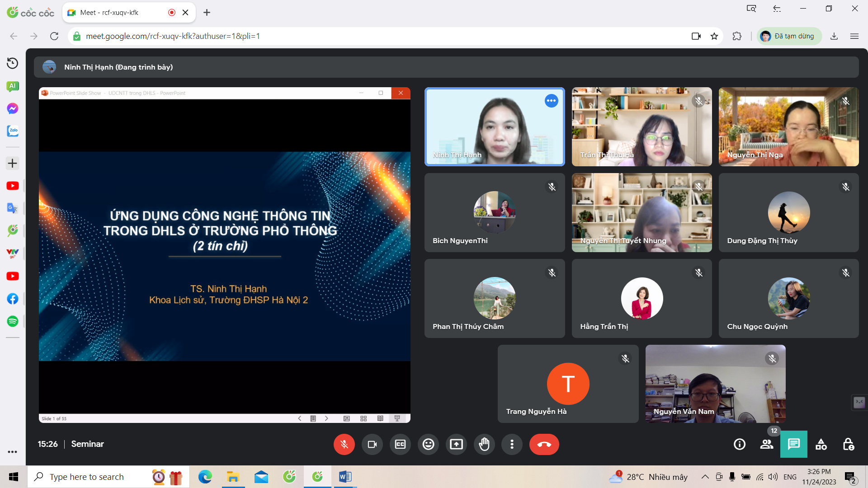Click the camera permission icon in address bar
868x488 pixels.
click(x=696, y=36)
